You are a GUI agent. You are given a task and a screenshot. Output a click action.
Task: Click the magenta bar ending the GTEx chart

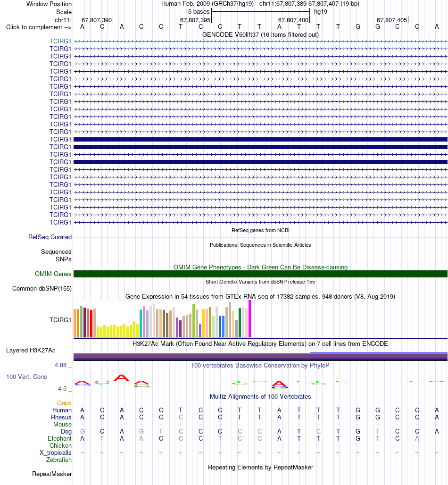click(x=250, y=319)
